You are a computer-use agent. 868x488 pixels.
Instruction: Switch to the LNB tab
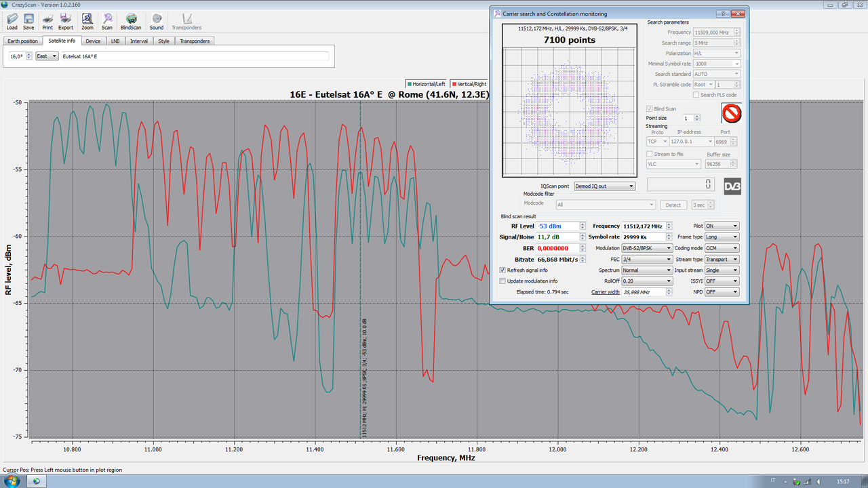point(115,41)
